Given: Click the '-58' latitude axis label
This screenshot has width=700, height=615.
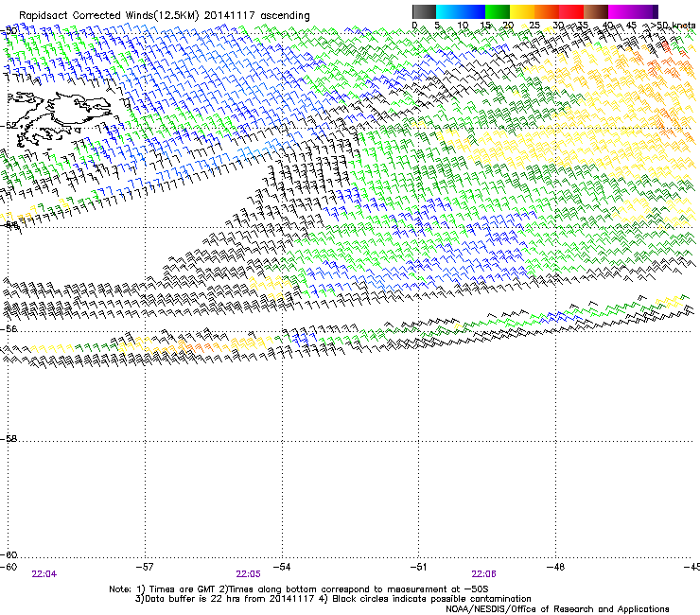Looking at the screenshot, I should point(9,439).
